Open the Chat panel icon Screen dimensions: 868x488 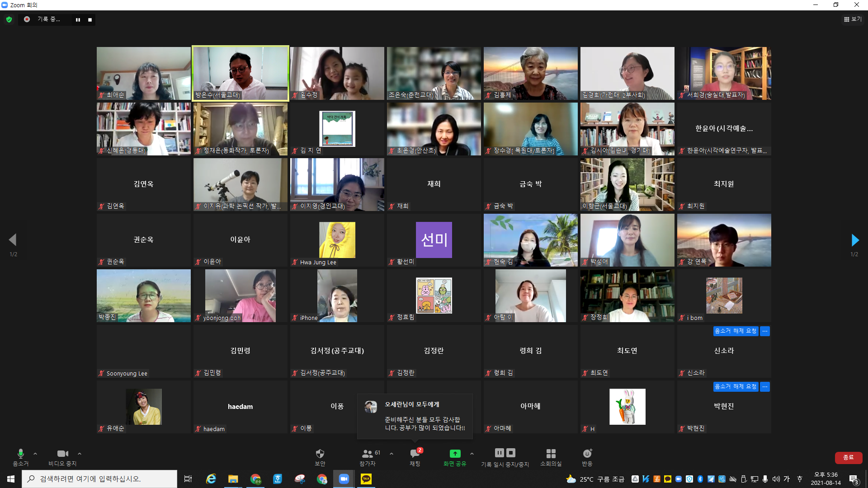pos(415,454)
